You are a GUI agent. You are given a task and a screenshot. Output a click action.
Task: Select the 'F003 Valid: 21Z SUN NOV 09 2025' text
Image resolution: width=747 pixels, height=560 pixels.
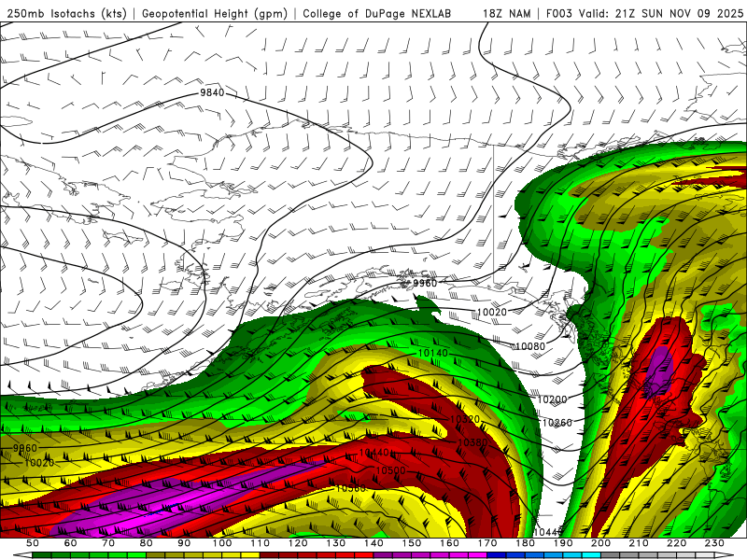click(644, 13)
